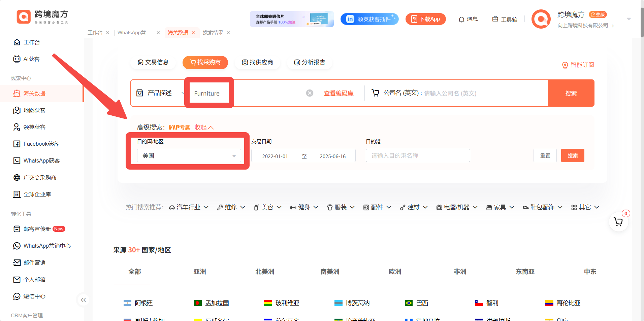Expand 美容 hot search dropdown
Viewport: 644px width, 321px height.
(x=267, y=207)
